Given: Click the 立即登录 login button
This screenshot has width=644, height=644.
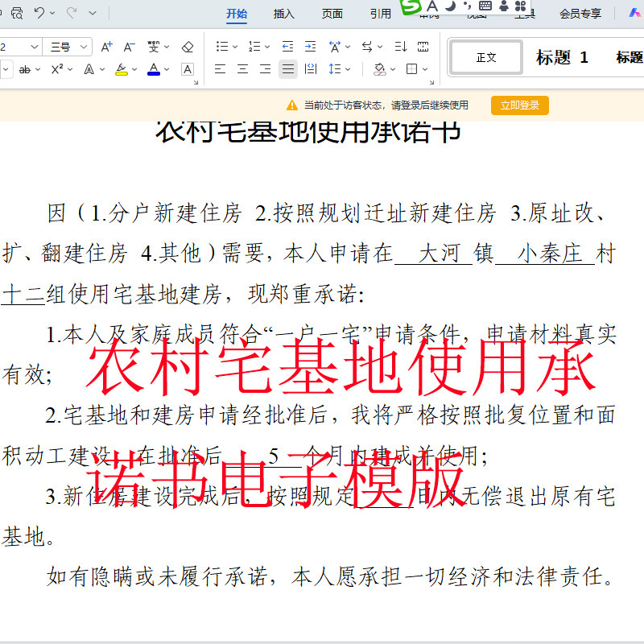Looking at the screenshot, I should click(x=520, y=105).
